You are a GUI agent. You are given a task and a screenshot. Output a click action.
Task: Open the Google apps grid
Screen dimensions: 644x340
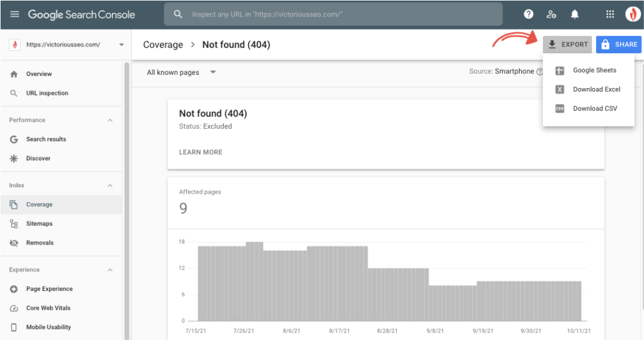pos(609,14)
